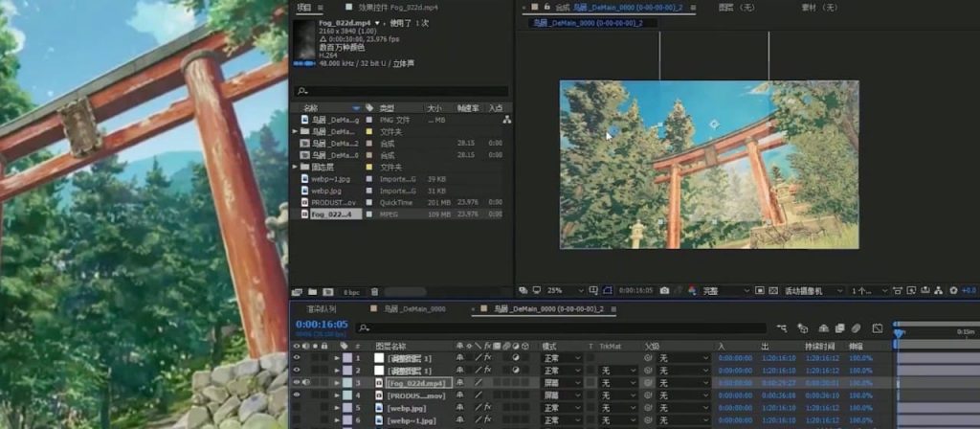Click the always preview this view icon
Screen dimensions: 980x429
tap(522, 291)
